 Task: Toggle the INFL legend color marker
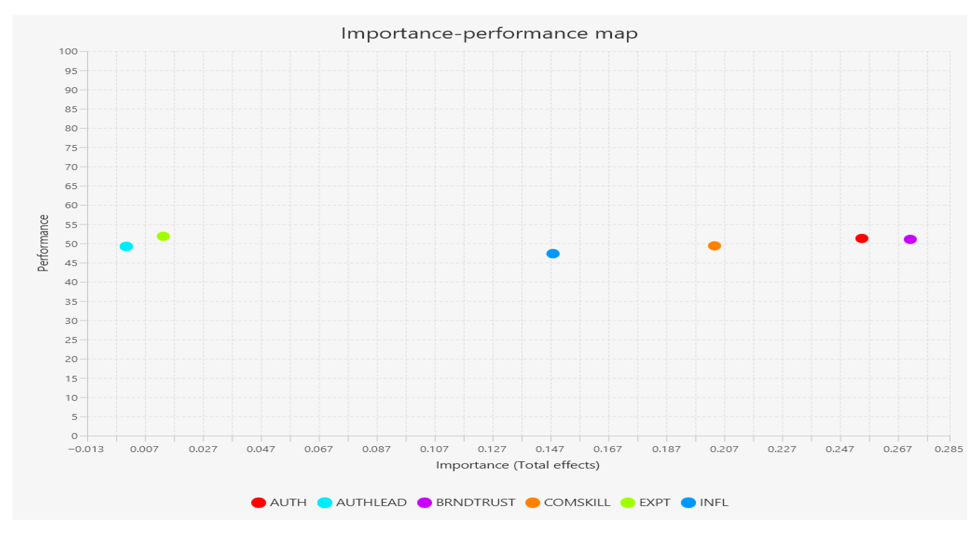(688, 502)
